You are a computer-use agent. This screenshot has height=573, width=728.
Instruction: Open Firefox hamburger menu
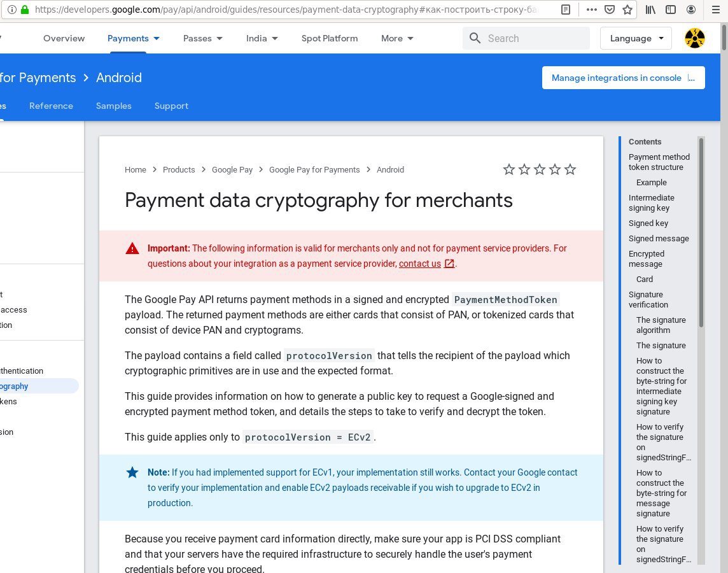point(716,10)
